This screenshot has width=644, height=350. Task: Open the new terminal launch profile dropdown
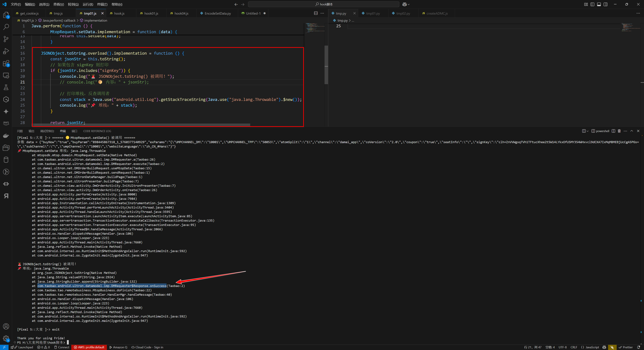coord(587,131)
